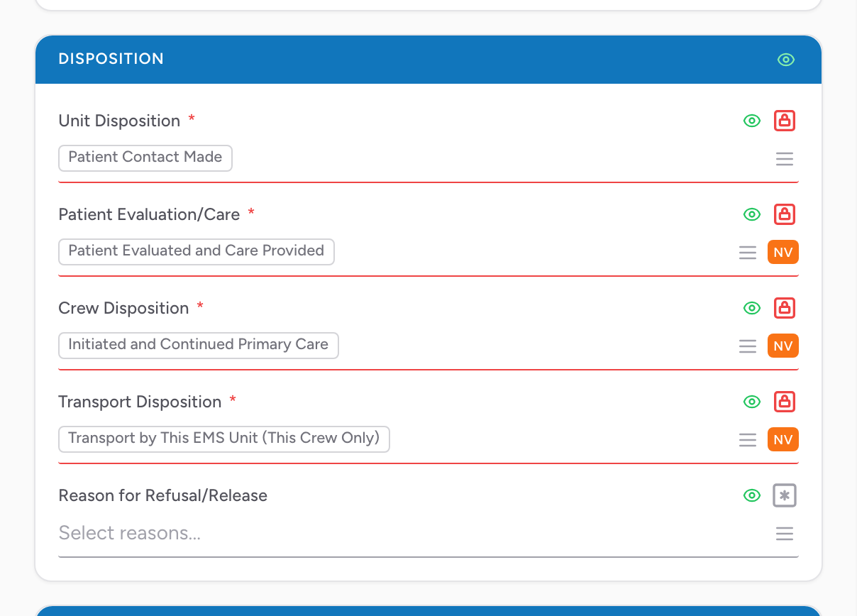The width and height of the screenshot is (857, 616).
Task: Open list menu icon for Transport Disposition
Action: point(748,440)
